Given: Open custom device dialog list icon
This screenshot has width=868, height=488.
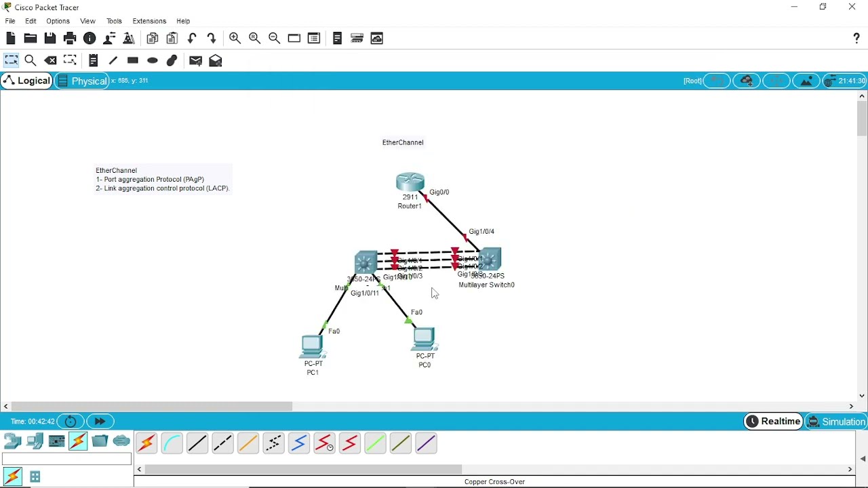Looking at the screenshot, I should 314,39.
